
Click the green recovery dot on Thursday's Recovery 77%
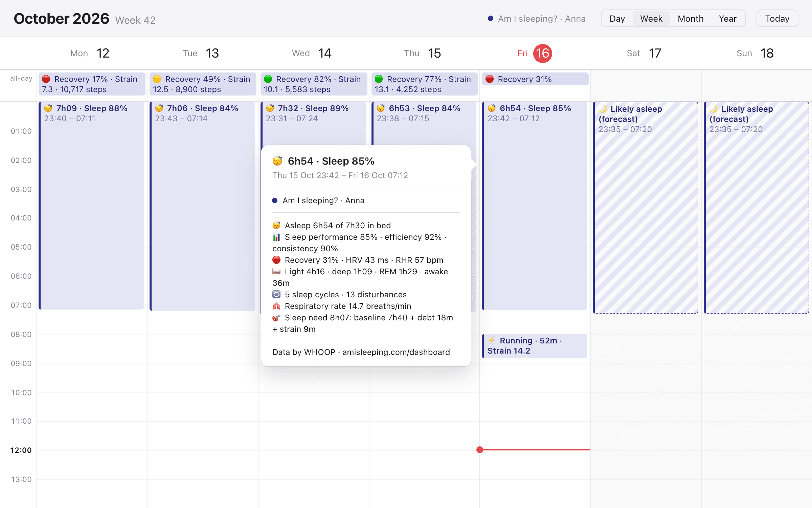click(379, 79)
